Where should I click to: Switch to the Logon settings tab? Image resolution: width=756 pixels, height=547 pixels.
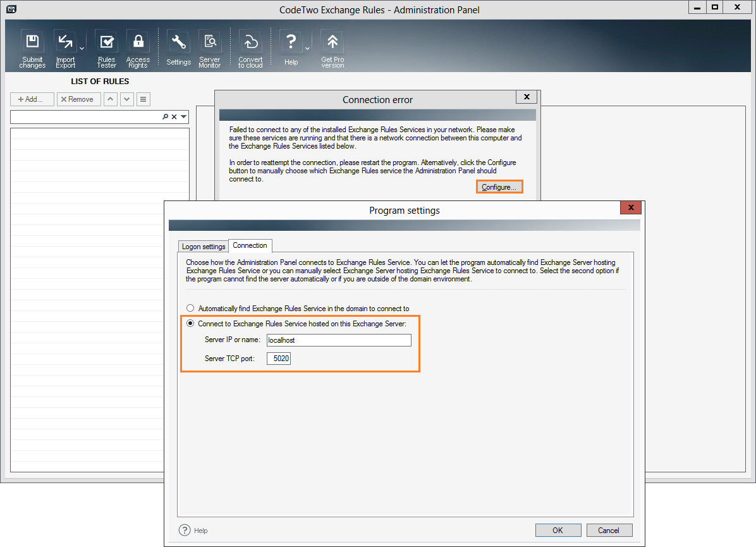(204, 247)
